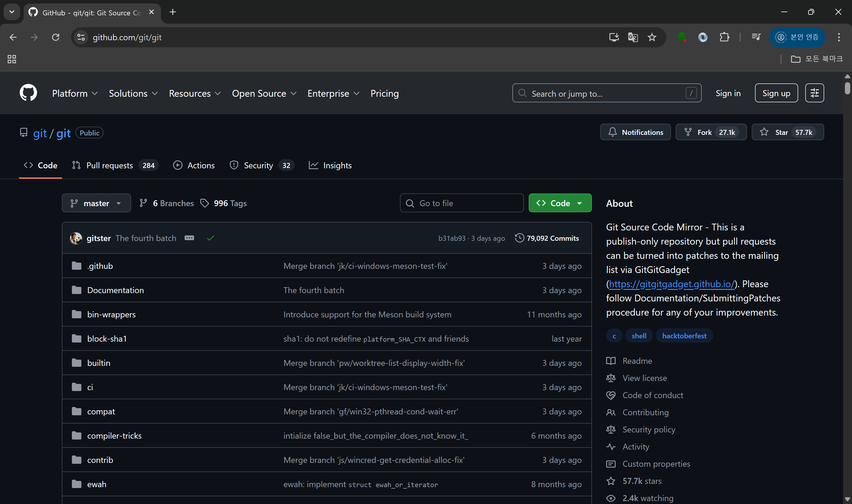Click the shell topic tag

(639, 335)
